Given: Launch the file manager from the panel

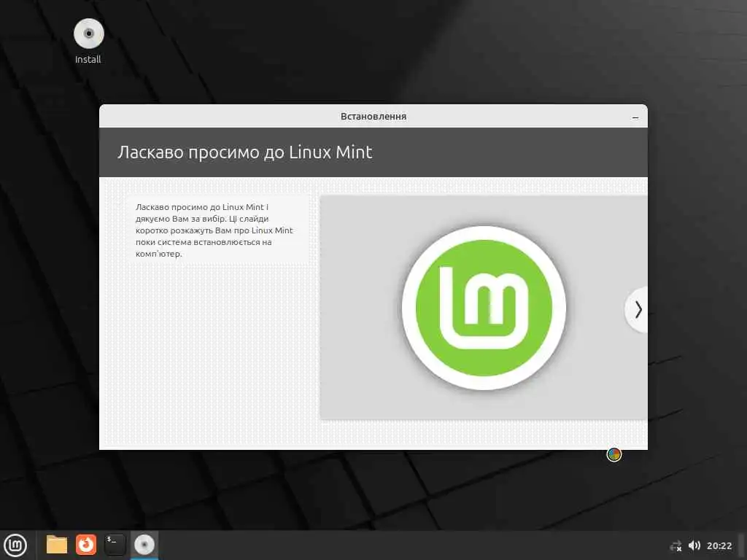Looking at the screenshot, I should point(57,545).
